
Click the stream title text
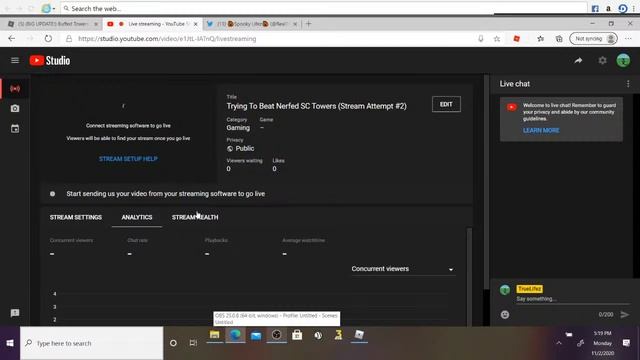(316, 106)
